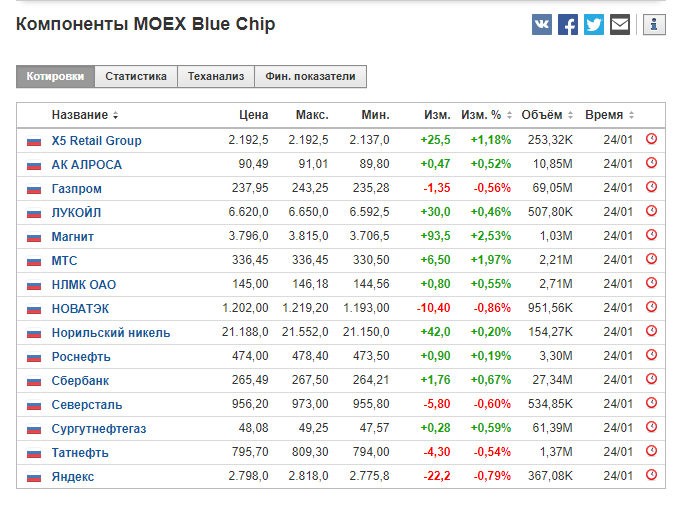Open the ЛУКОЙЛ stock link
Image resolution: width=677 pixels, height=507 pixels.
pos(76,212)
